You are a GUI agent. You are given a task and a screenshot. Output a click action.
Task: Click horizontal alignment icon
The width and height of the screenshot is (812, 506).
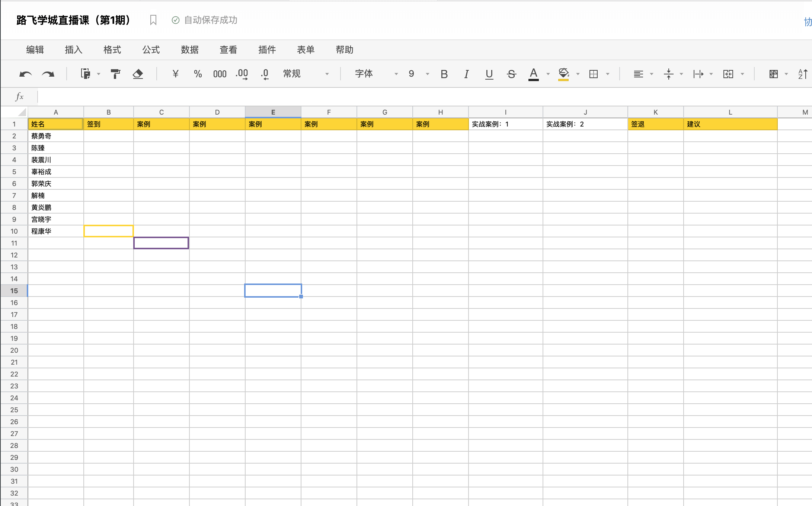(638, 74)
